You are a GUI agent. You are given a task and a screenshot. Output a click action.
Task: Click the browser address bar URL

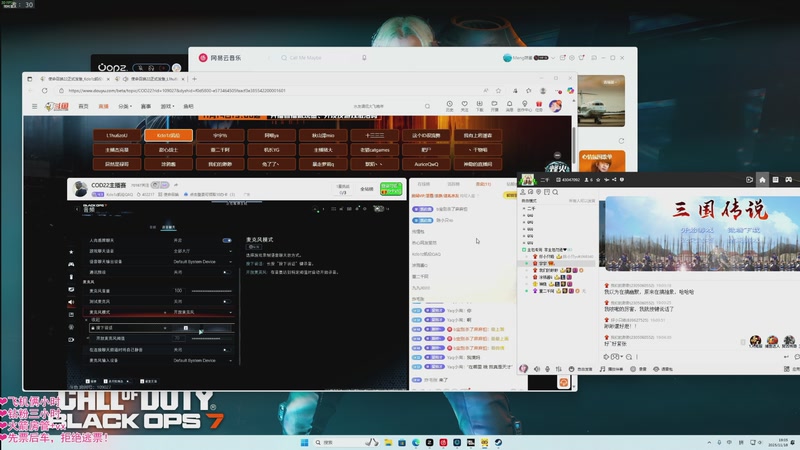(x=177, y=91)
